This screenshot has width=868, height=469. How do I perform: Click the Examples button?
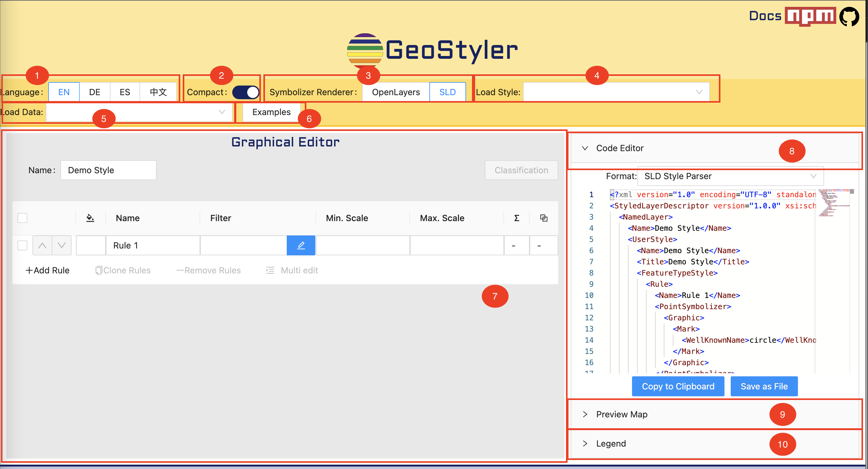point(271,112)
